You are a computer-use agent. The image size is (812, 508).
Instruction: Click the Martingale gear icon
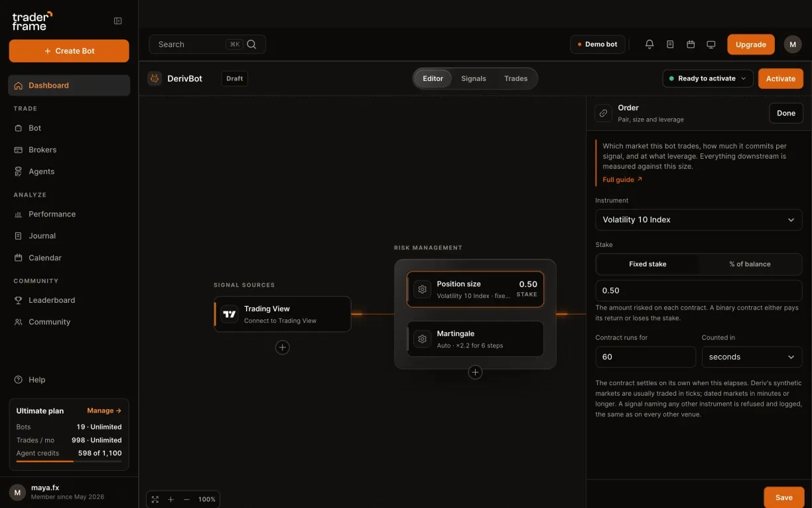click(422, 339)
